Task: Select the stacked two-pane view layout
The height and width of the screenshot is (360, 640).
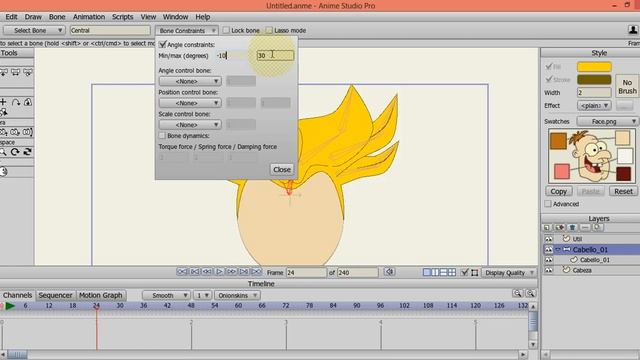Action: click(x=443, y=272)
